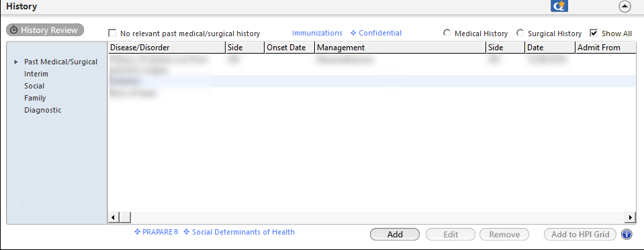Switch to Family history section
Viewport: 644px width, 250px height.
click(35, 98)
